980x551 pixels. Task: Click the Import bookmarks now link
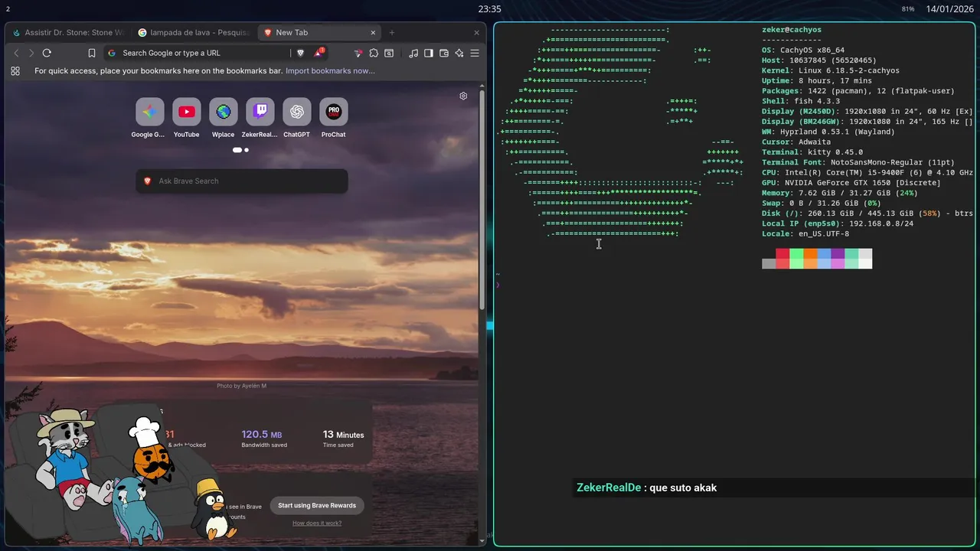pos(330,70)
